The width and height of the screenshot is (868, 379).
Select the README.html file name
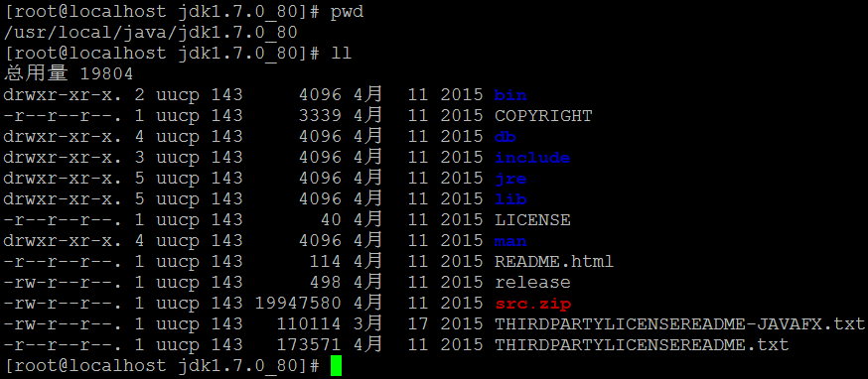[x=553, y=262]
